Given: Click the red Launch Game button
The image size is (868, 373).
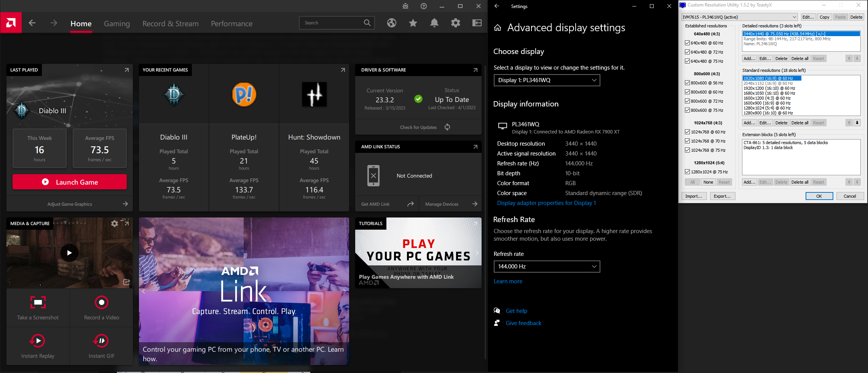Looking at the screenshot, I should click(70, 182).
